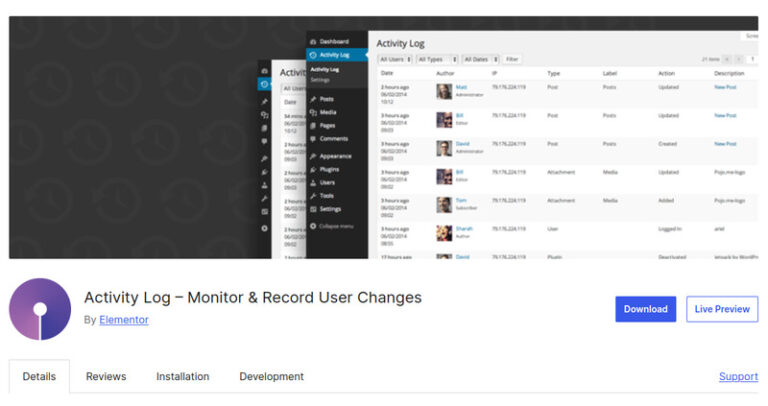Click the Date column header

tap(387, 73)
